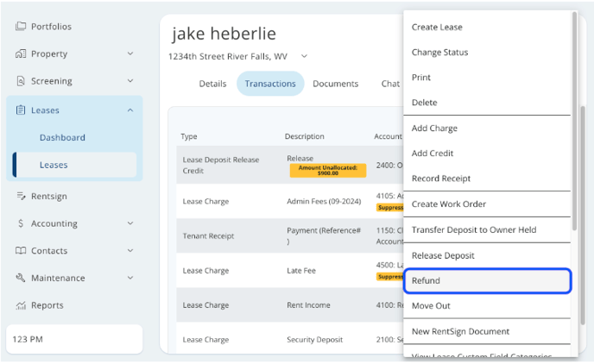This screenshot has width=594, height=364.
Task: Click the Reports chart icon
Action: [21, 305]
